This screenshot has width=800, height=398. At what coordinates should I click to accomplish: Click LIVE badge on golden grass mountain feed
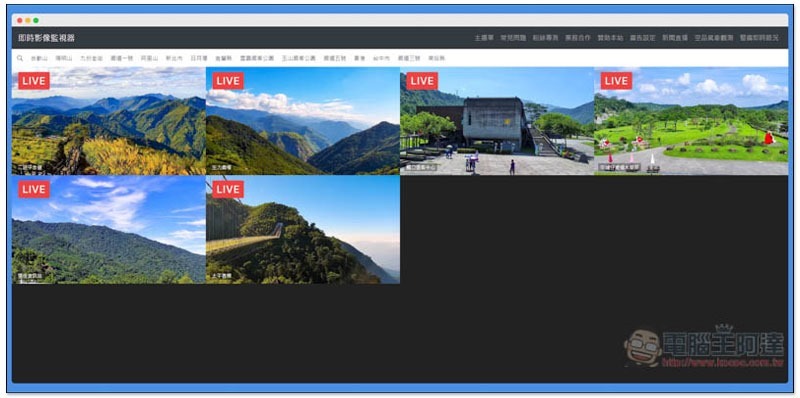pos(34,81)
